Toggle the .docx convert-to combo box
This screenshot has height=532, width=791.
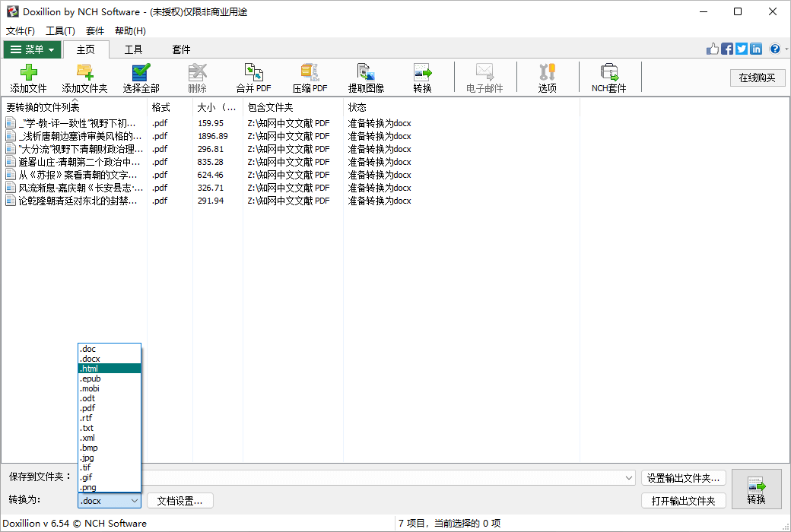110,501
